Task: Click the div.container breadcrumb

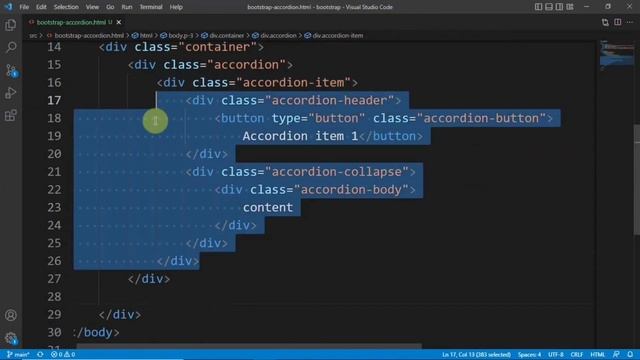Action: pyautogui.click(x=227, y=36)
